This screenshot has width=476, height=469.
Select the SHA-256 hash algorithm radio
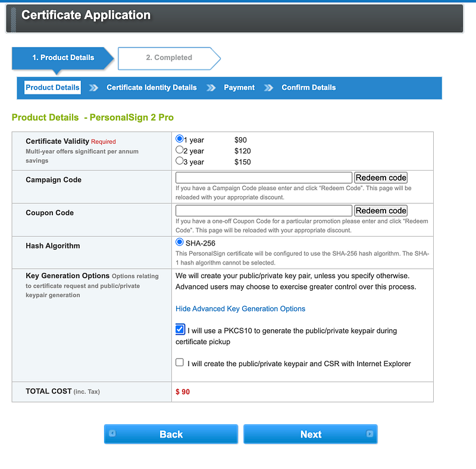point(180,242)
